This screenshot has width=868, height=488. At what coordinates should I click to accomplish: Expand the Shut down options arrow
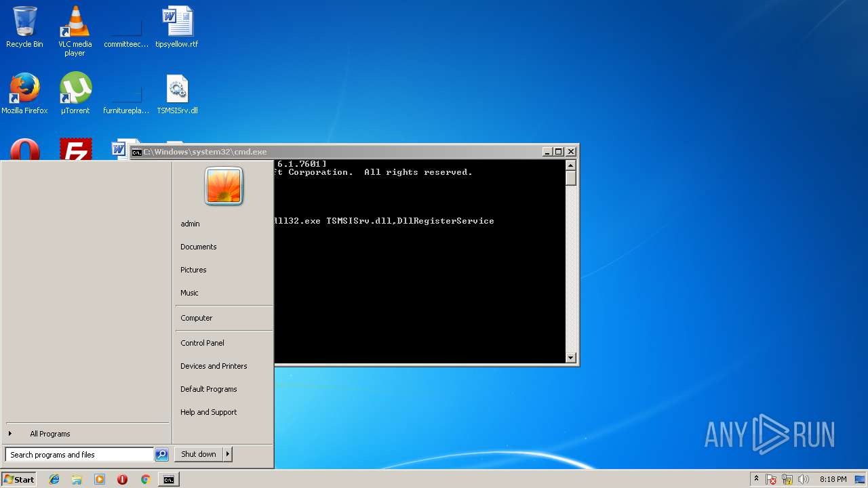228,454
